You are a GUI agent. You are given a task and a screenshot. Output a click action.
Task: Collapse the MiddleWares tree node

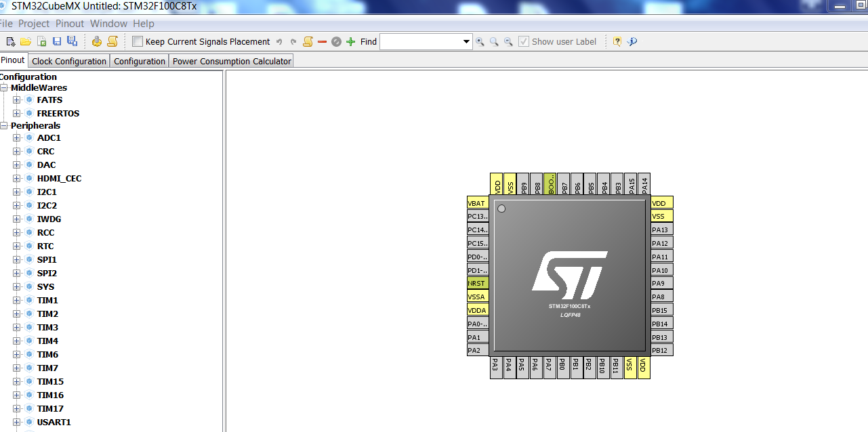[4, 87]
